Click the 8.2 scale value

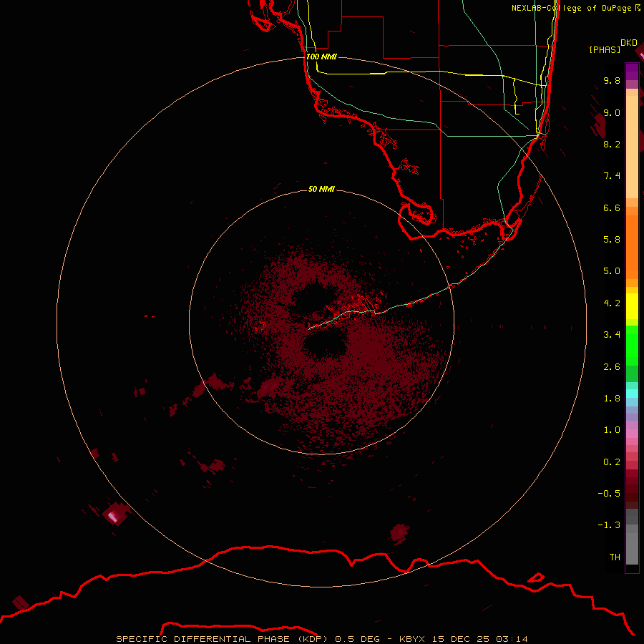click(x=612, y=144)
